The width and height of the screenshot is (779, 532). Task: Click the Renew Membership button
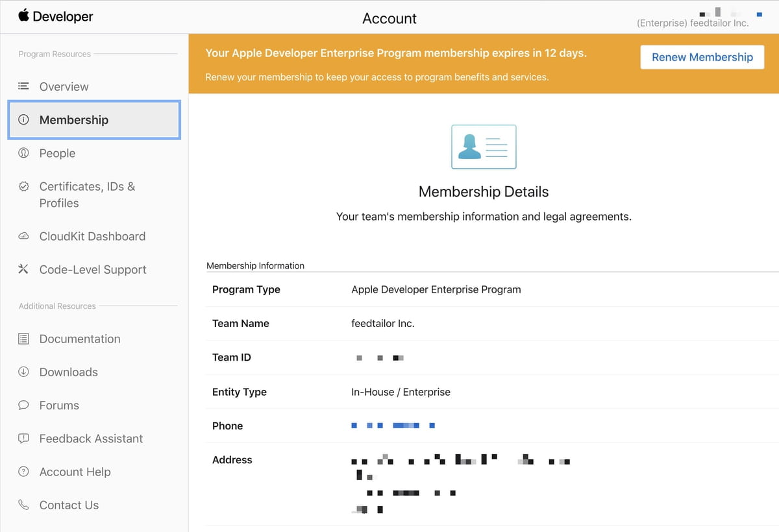[x=702, y=57]
